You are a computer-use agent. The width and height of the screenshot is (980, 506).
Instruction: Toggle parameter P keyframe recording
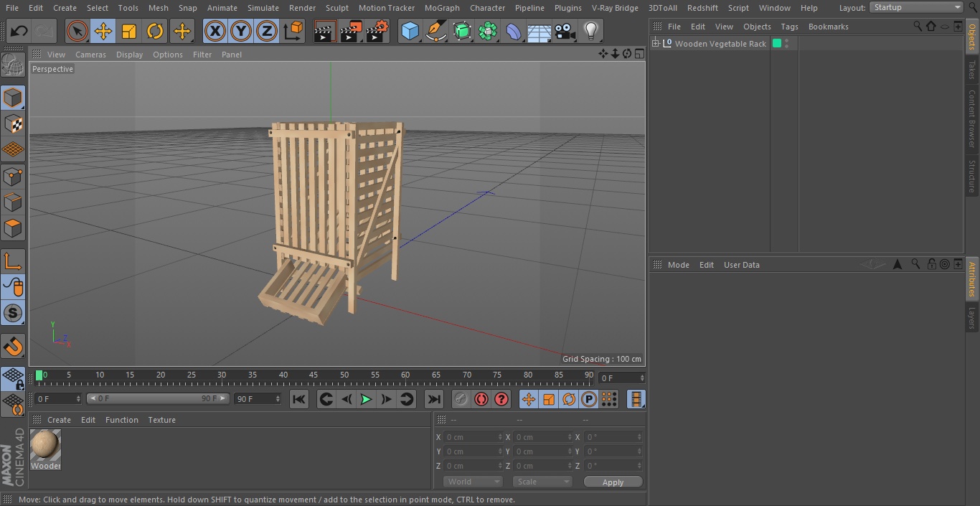click(x=589, y=399)
